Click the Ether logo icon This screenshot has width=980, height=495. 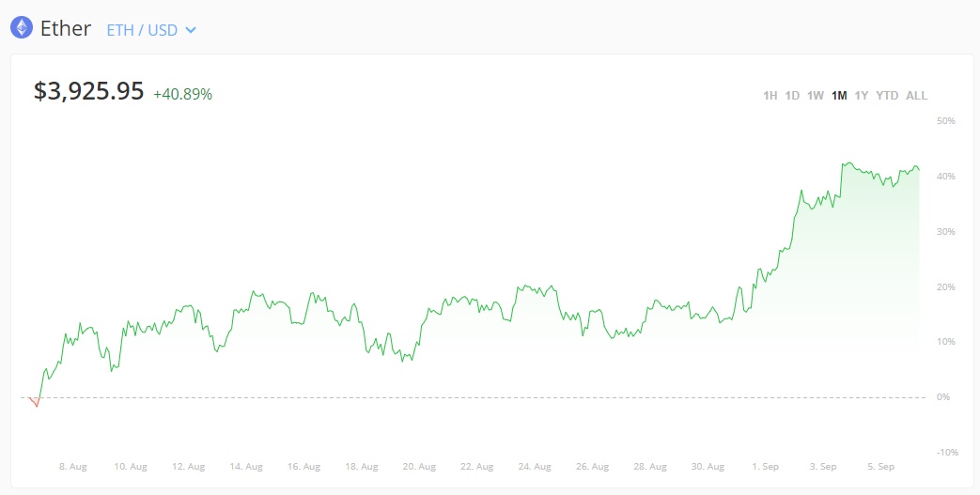click(x=21, y=28)
